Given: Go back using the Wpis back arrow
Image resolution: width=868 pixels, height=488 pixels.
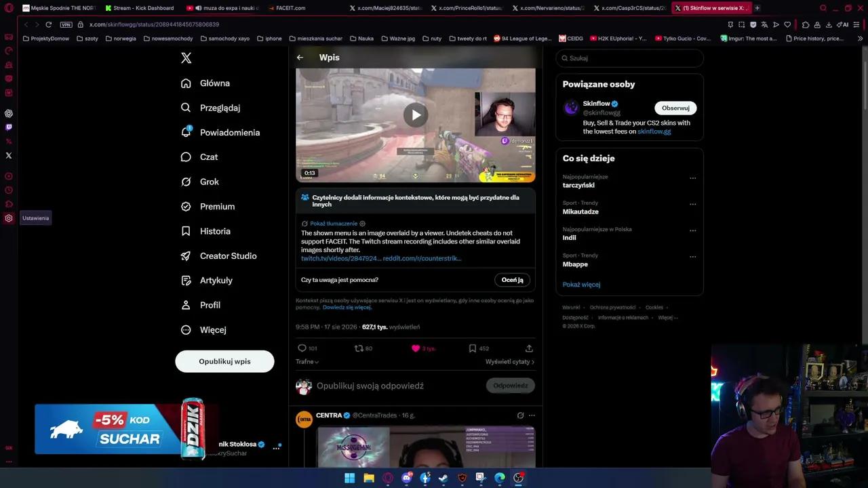Looking at the screenshot, I should coord(300,58).
